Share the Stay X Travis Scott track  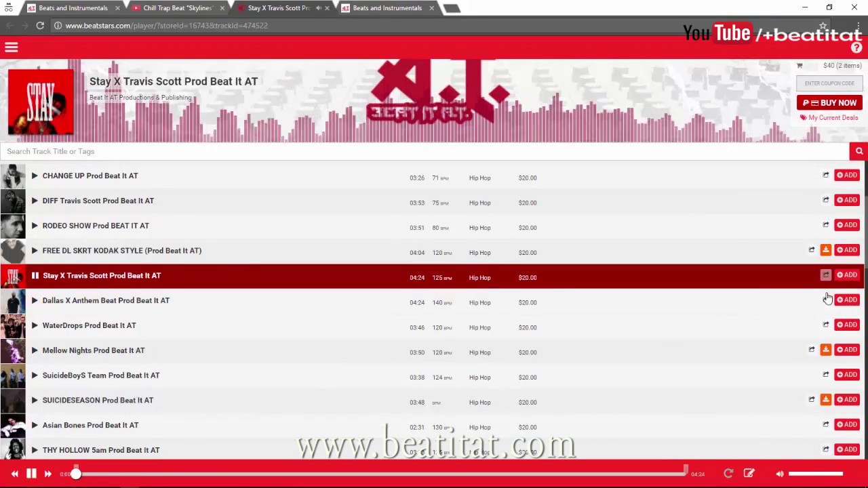[x=825, y=275]
